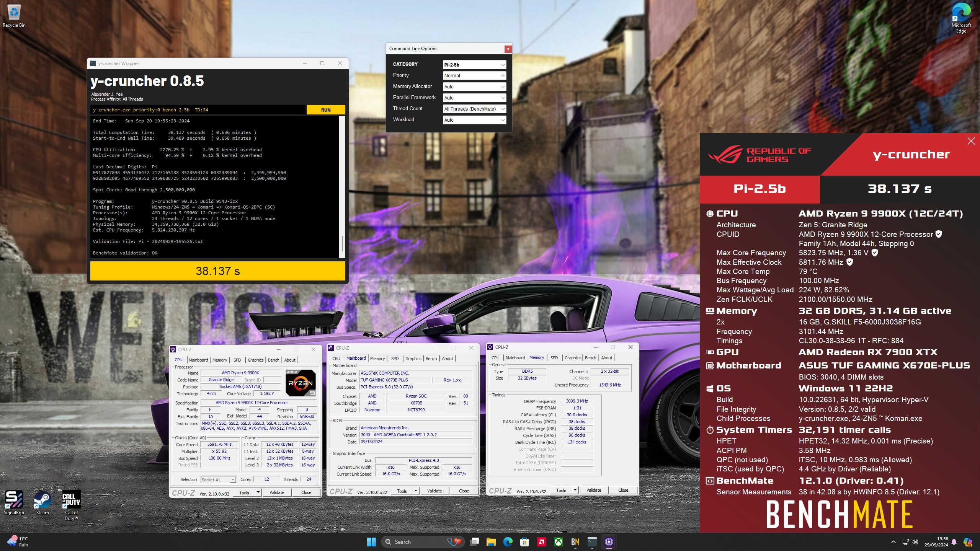This screenshot has width=980, height=551.
Task: Open Copilot preview icon in taskbar corner
Action: point(968,542)
